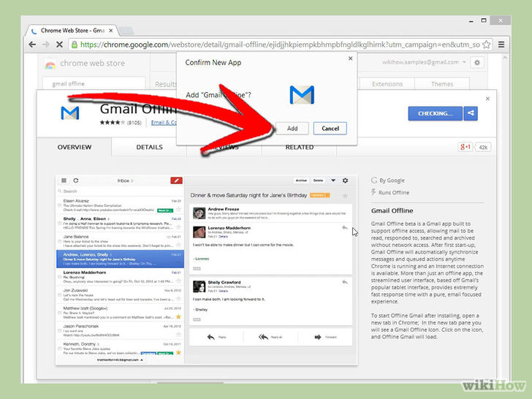Select the Themes tab
This screenshot has height=399, width=532.
point(442,84)
